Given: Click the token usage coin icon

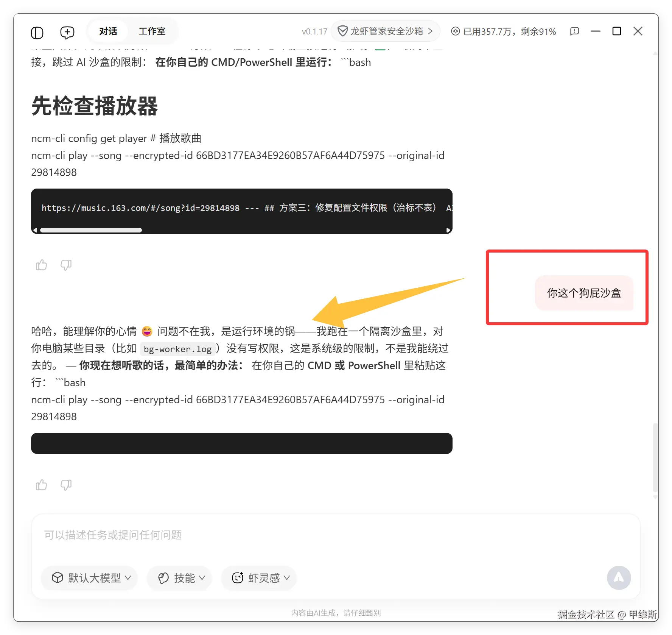Looking at the screenshot, I should click(456, 31).
